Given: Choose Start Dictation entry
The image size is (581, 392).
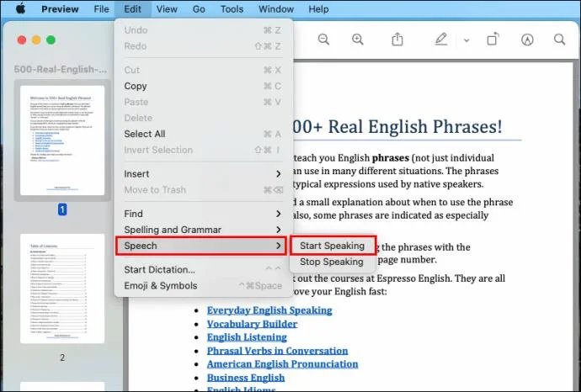Looking at the screenshot, I should (202, 269).
